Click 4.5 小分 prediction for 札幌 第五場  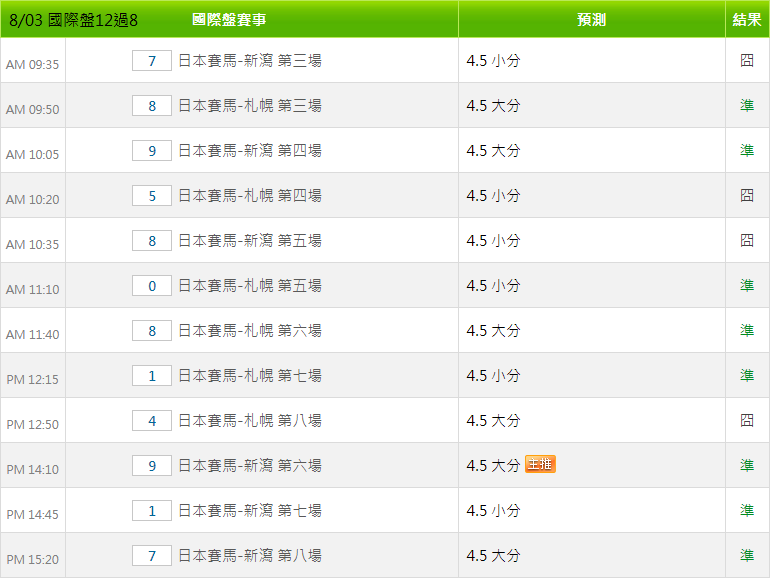tap(494, 285)
